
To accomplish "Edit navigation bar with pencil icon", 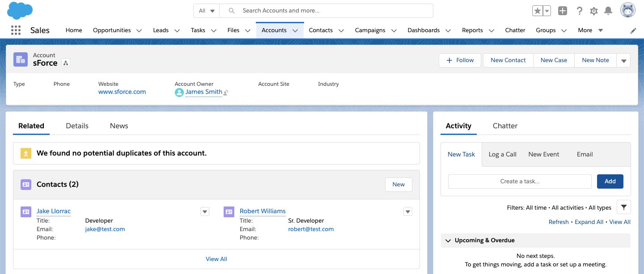I will (633, 30).
